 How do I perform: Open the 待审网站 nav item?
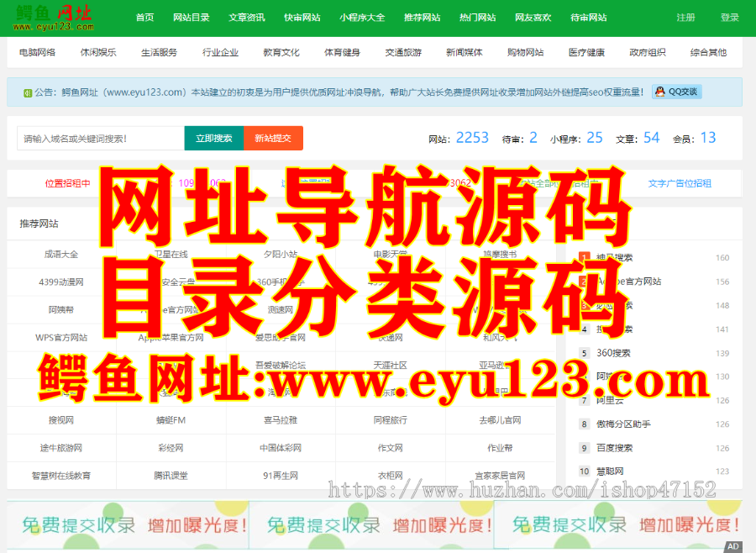(589, 18)
